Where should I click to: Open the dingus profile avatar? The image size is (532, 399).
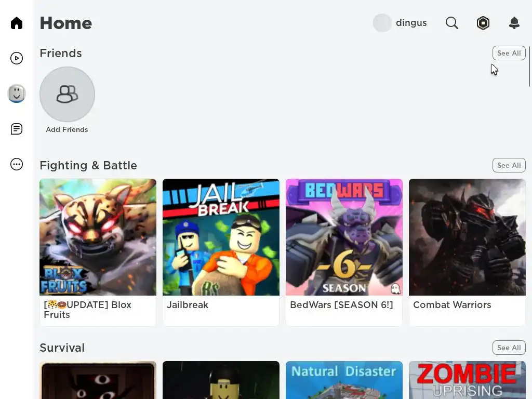382,23
